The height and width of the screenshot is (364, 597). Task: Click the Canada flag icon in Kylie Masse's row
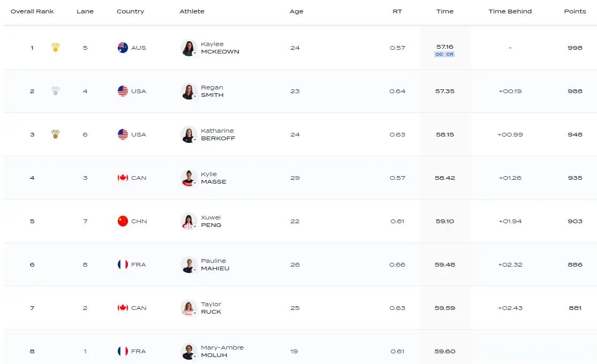123,178
